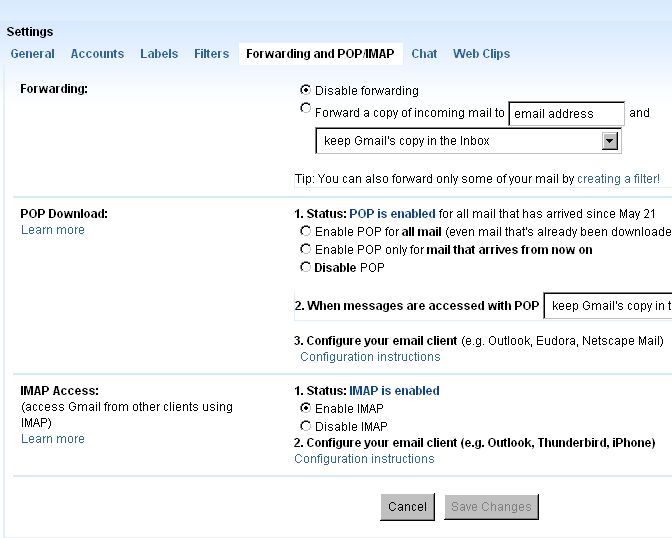
Task: Switch to the Web Clips tab
Action: [x=482, y=54]
